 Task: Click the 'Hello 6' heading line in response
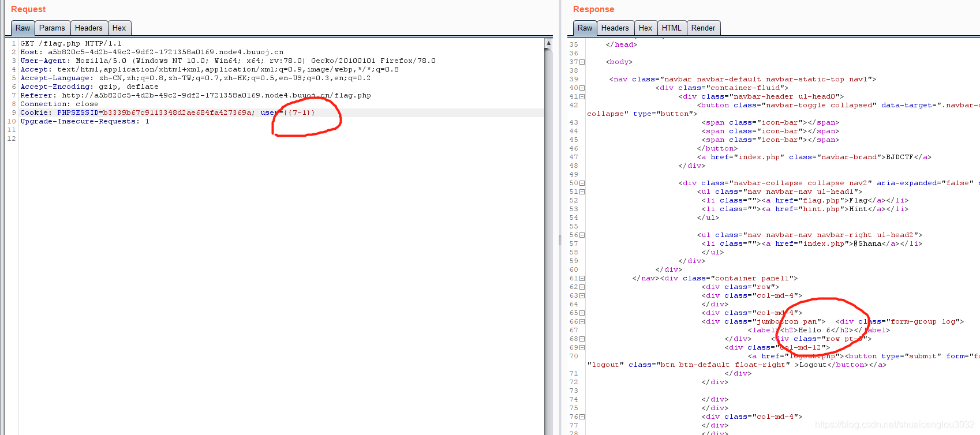coord(818,330)
